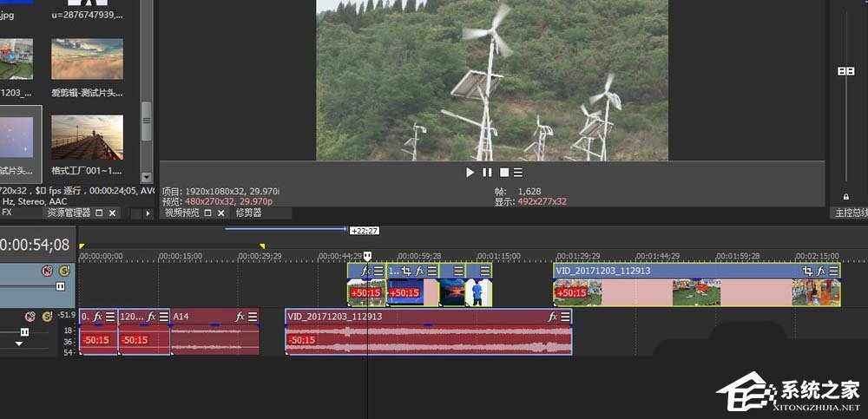This screenshot has height=419, width=868.
Task: Open pan/crop on VID_20171203_112913 video clip
Action: [x=809, y=271]
